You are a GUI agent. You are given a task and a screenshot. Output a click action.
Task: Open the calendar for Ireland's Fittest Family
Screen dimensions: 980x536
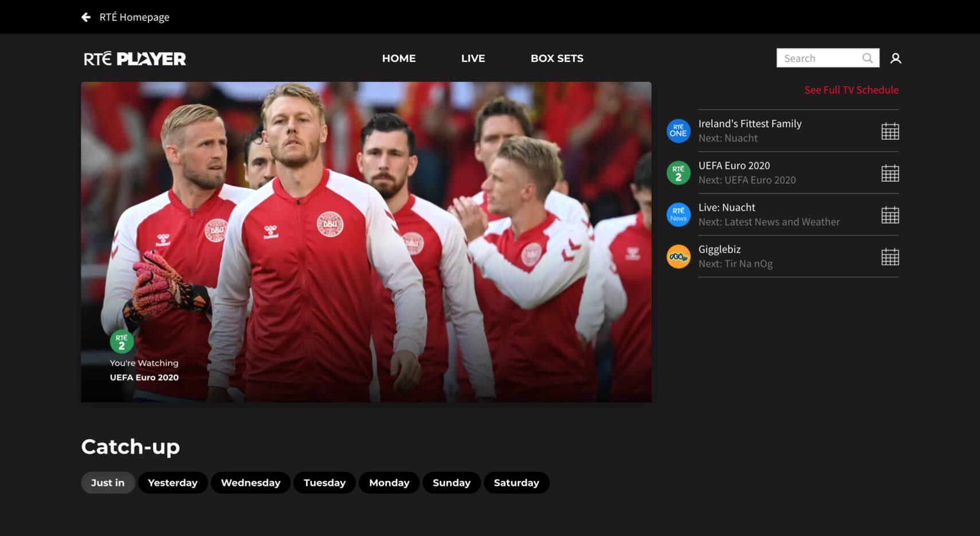click(890, 131)
